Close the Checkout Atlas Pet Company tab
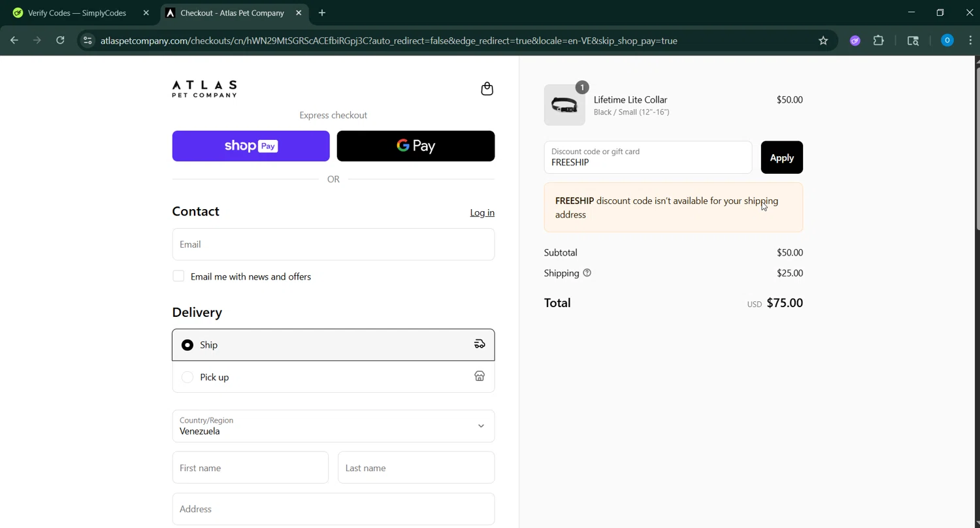This screenshot has height=528, width=980. click(x=299, y=13)
